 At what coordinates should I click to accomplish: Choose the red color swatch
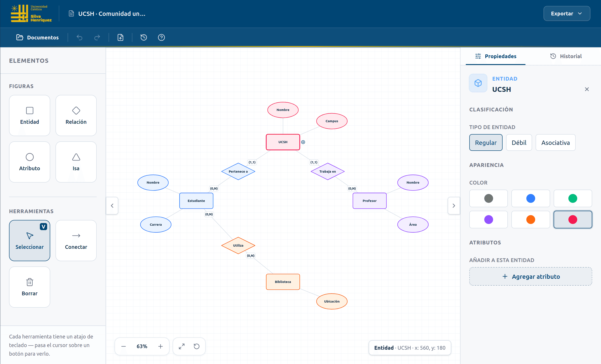click(x=573, y=220)
